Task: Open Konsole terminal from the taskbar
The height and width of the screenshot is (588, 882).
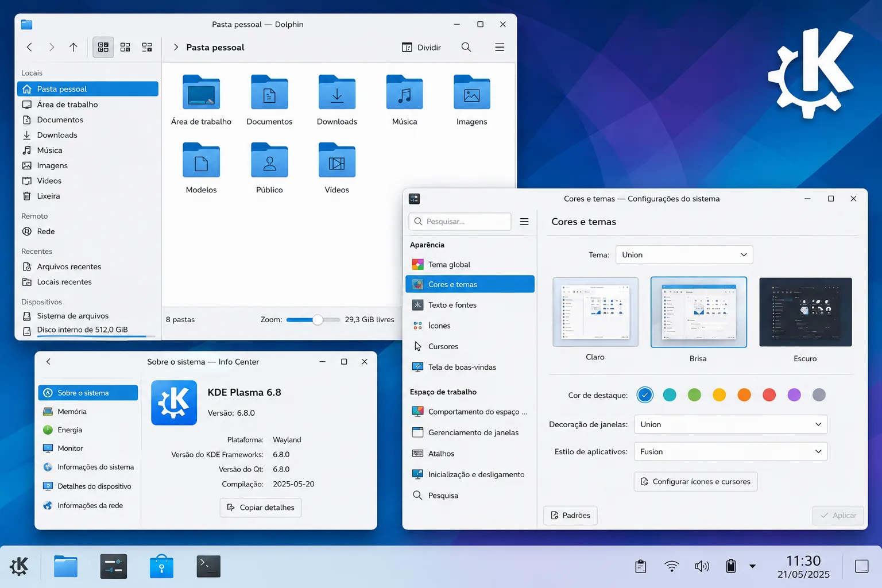Action: [208, 566]
